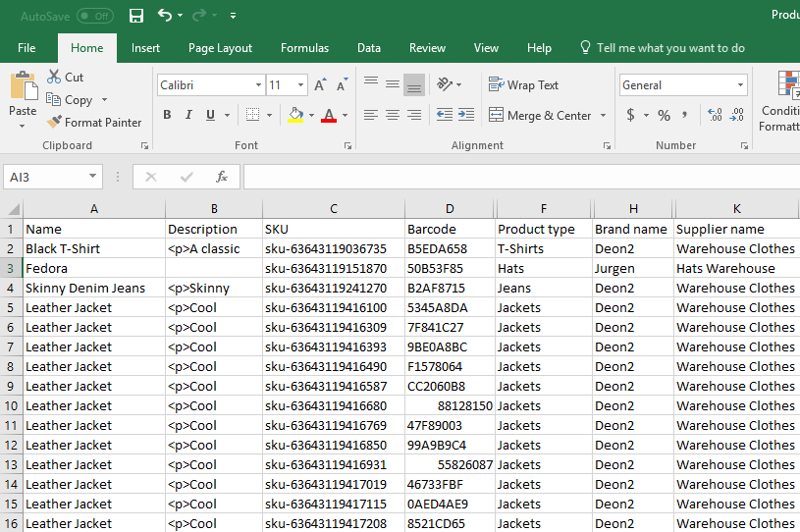Click the Undo arrow icon
This screenshot has width=800, height=532.
165,16
